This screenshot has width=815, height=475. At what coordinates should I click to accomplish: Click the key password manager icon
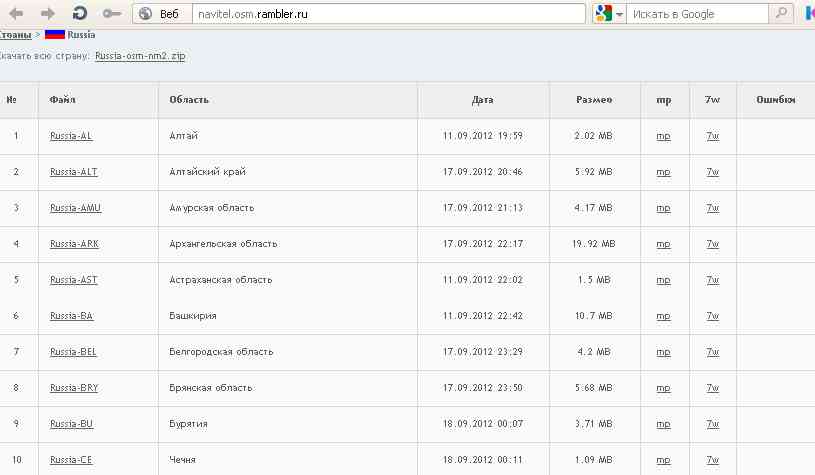point(112,14)
